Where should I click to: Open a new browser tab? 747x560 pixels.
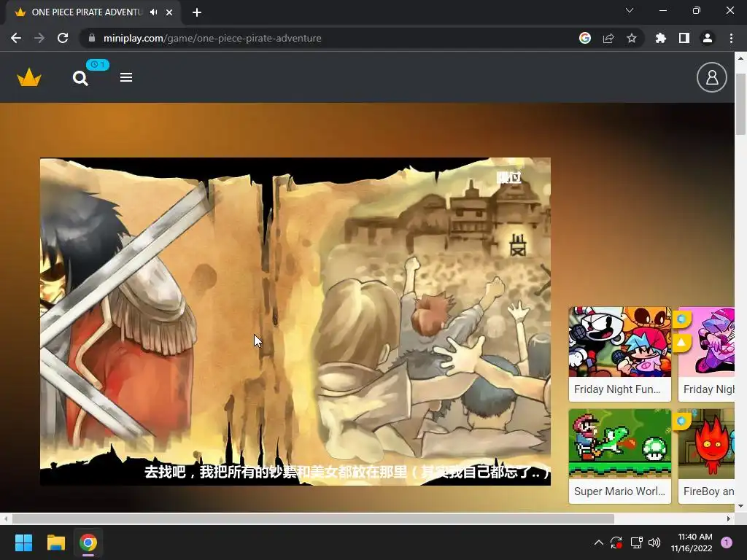click(x=197, y=12)
